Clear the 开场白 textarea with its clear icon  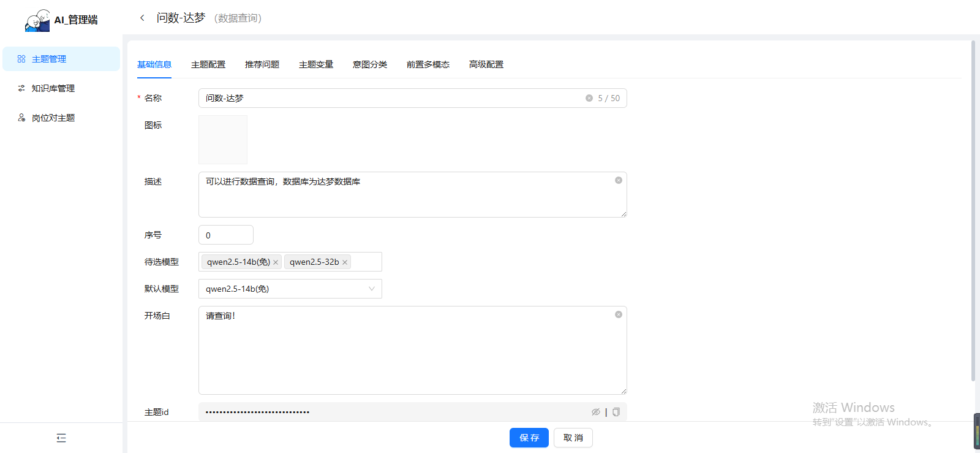coord(618,314)
